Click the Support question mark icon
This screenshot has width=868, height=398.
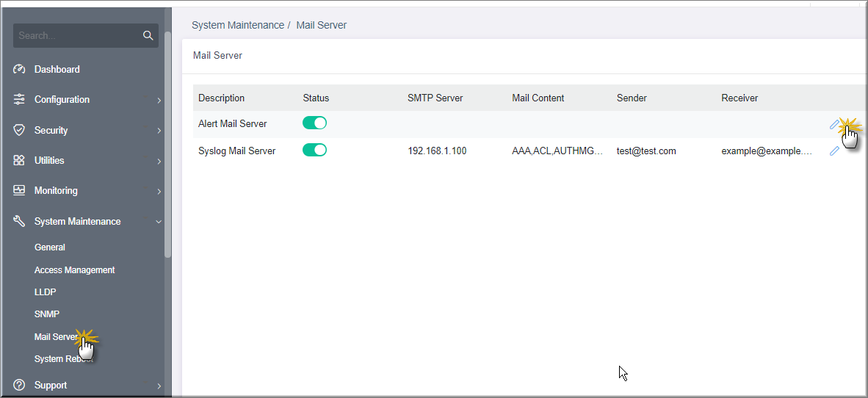tap(19, 385)
